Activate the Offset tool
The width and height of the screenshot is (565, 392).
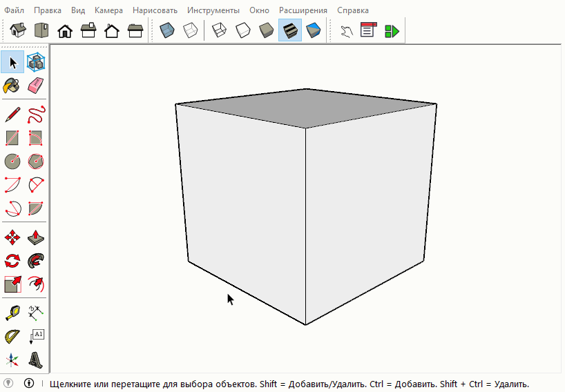(x=36, y=284)
